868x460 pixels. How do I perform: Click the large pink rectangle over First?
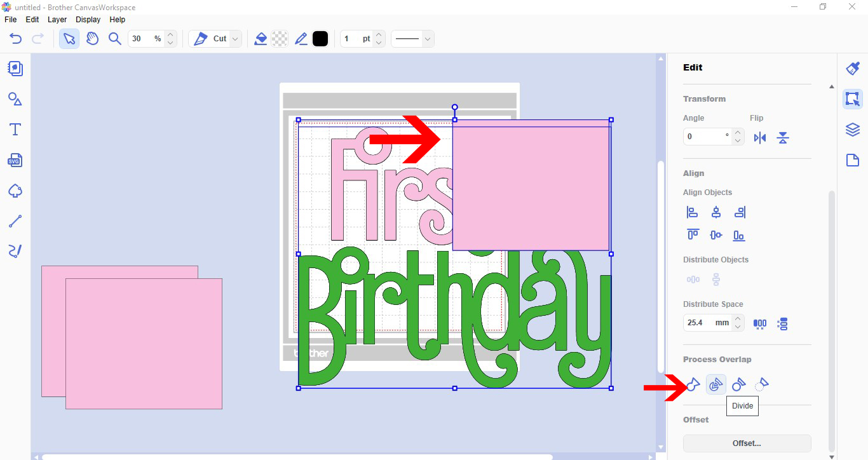click(x=531, y=185)
